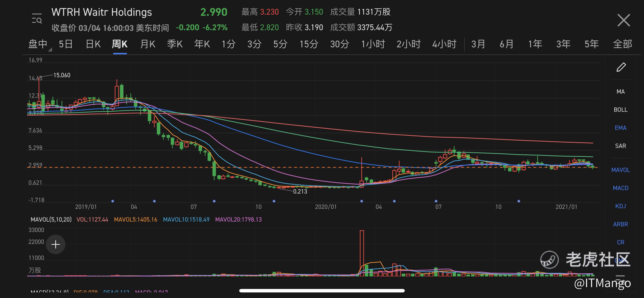644x298 pixels.
Task: Click the MAVOL(5,10,20) indicator label
Action: tap(51, 219)
